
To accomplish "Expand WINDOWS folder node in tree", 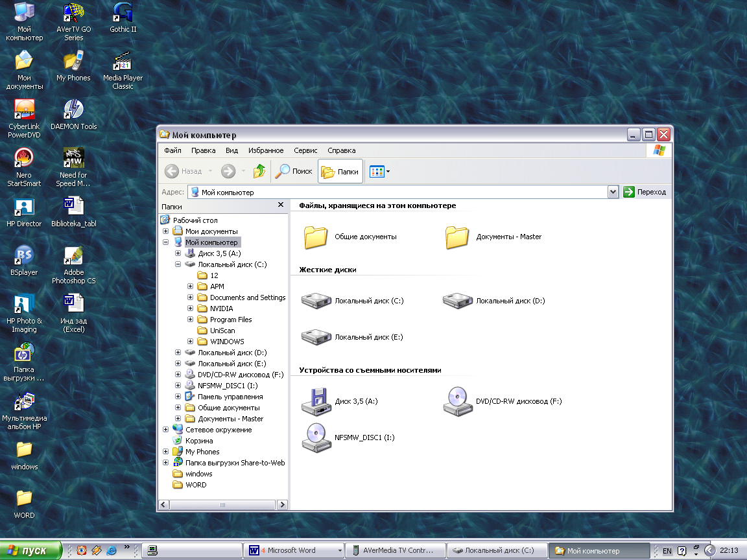I will pyautogui.click(x=190, y=341).
